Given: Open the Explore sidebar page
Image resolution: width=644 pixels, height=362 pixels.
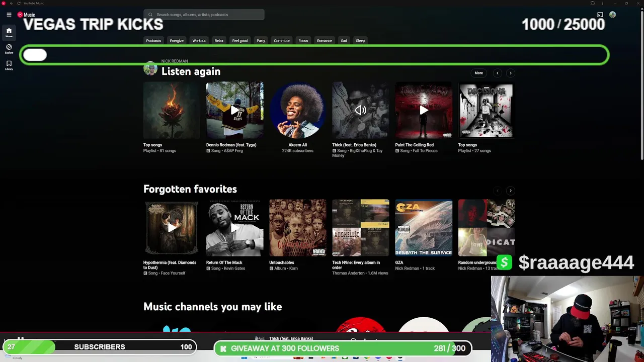Looking at the screenshot, I should [x=9, y=49].
